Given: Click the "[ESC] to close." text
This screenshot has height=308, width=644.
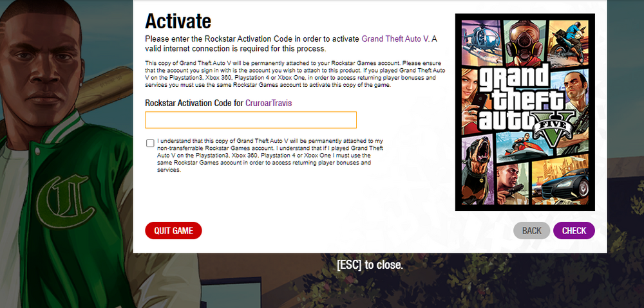Looking at the screenshot, I should tap(370, 264).
